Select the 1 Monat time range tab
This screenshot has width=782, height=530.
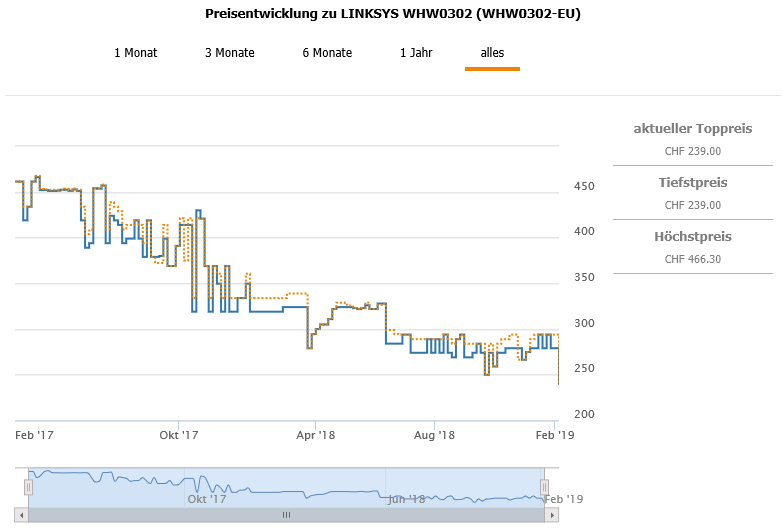[135, 53]
